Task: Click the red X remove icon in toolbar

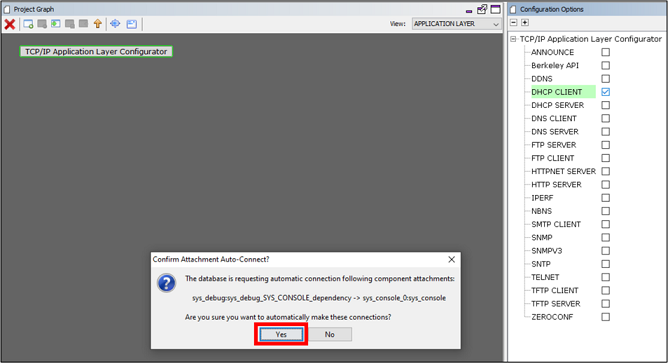Action: coord(10,24)
